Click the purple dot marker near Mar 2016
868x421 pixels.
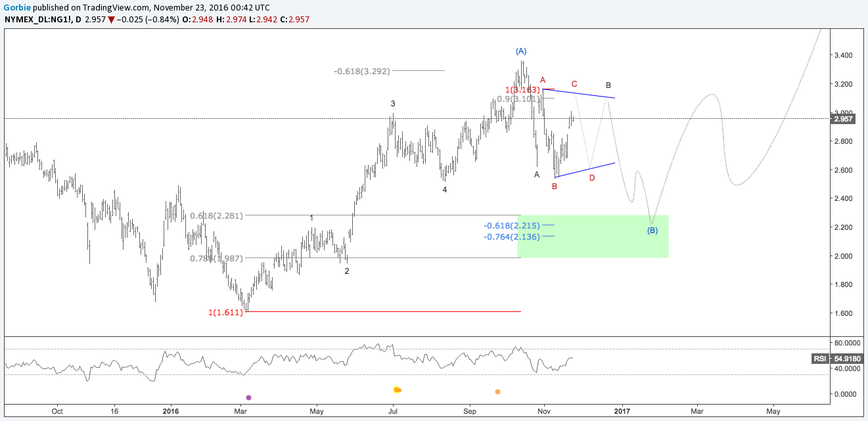[248, 397]
